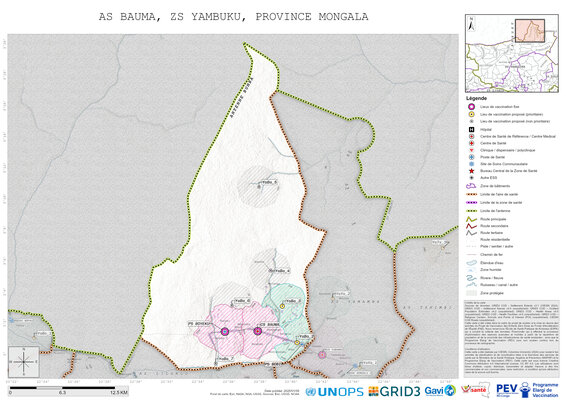Click the Poste de Santé legend icon

point(471,157)
